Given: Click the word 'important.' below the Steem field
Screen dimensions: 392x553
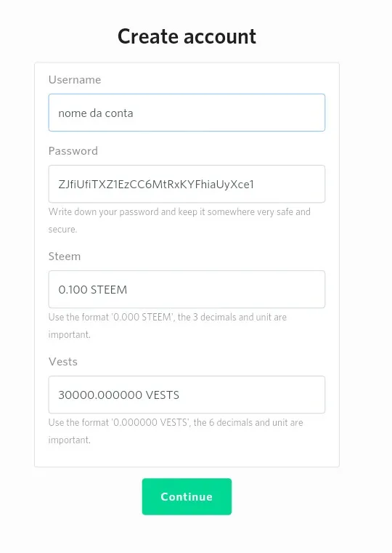Looking at the screenshot, I should 70,334.
